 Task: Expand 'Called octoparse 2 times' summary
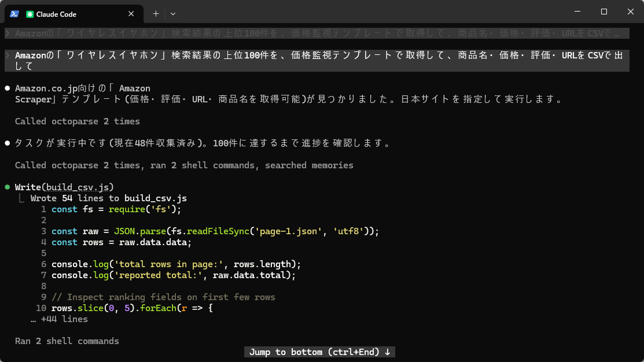[77, 121]
